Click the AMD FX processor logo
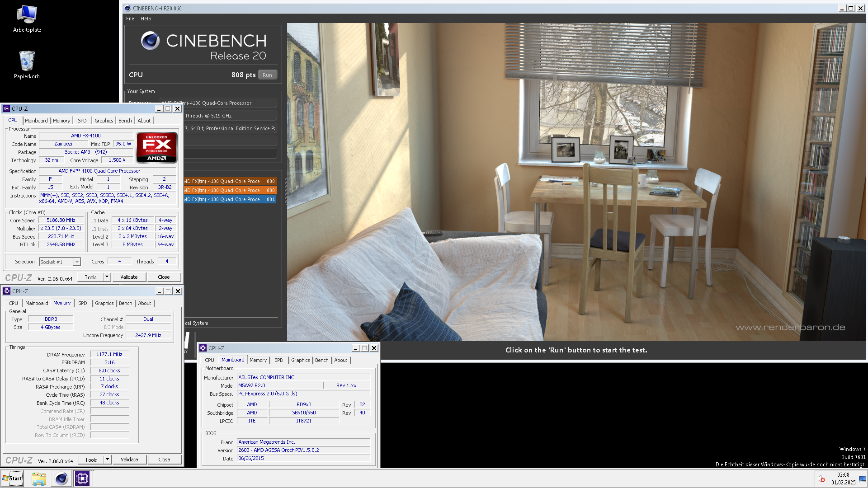 (157, 147)
